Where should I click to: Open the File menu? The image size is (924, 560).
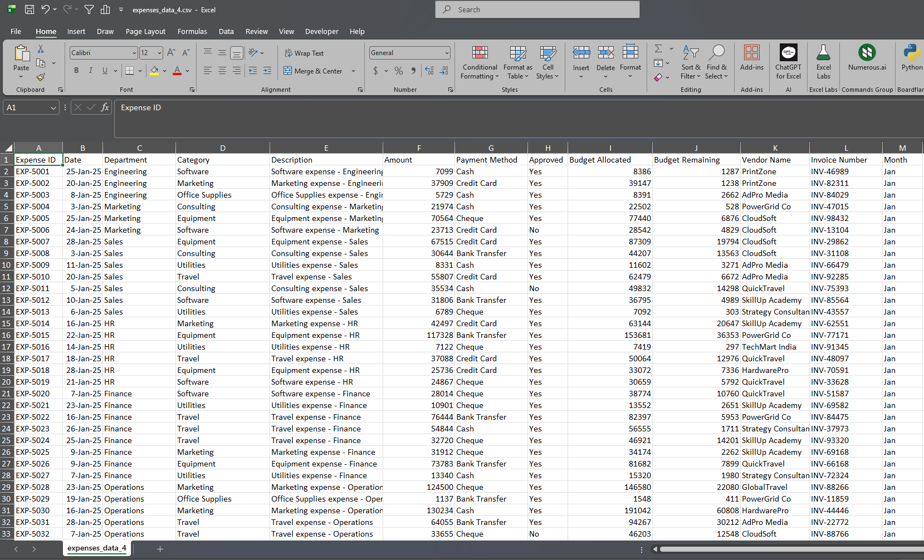[16, 32]
